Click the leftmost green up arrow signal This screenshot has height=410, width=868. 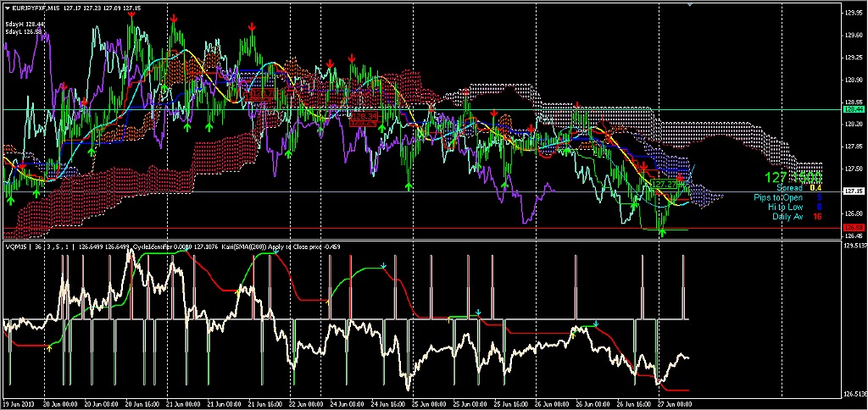[11, 199]
